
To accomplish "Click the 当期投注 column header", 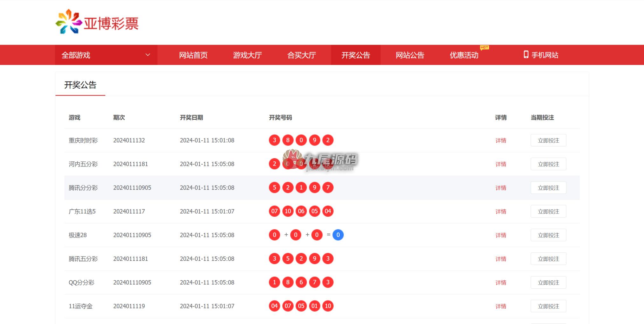I will point(542,117).
